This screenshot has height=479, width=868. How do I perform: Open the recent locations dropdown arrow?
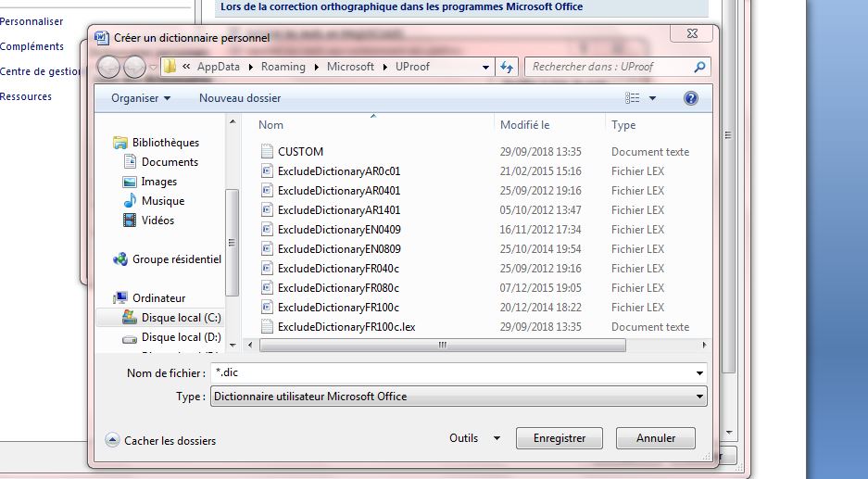coord(154,68)
